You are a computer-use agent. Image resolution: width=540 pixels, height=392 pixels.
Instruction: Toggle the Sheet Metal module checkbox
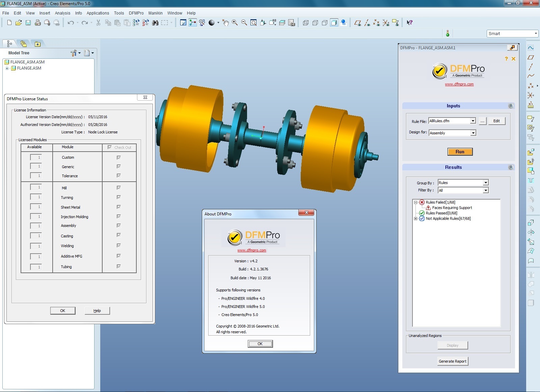pos(118,207)
